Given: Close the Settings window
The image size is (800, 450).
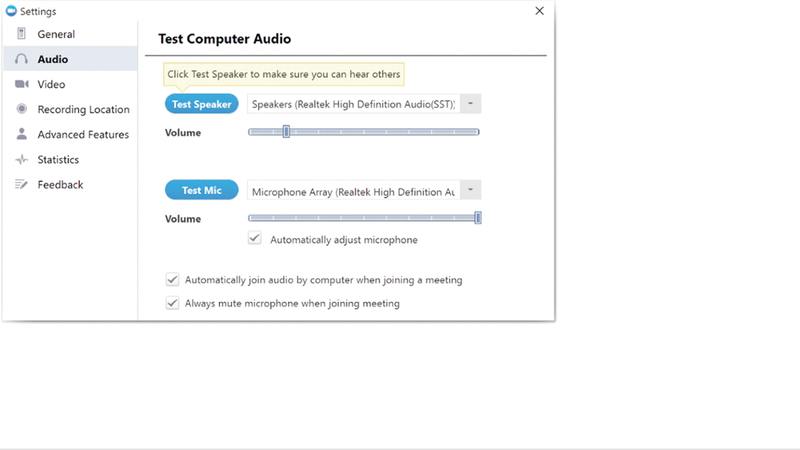Looking at the screenshot, I should (540, 11).
